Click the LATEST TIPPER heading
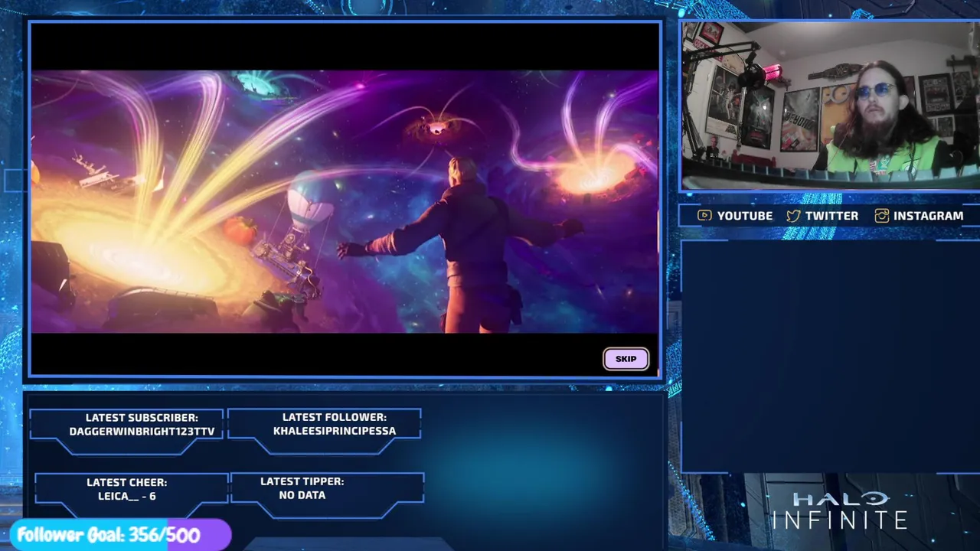 (x=302, y=481)
